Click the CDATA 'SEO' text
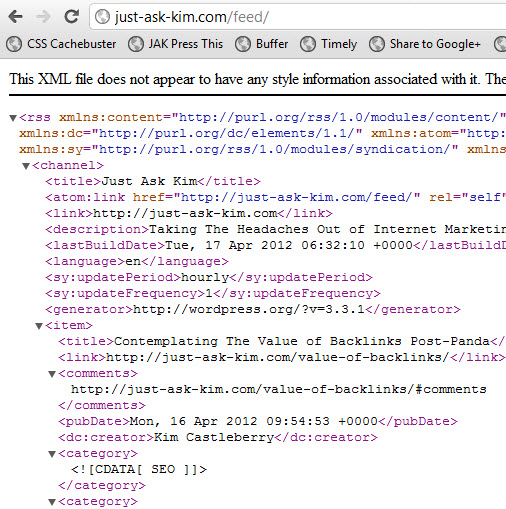Viewport: 506px width, 509px height. pyautogui.click(x=139, y=469)
